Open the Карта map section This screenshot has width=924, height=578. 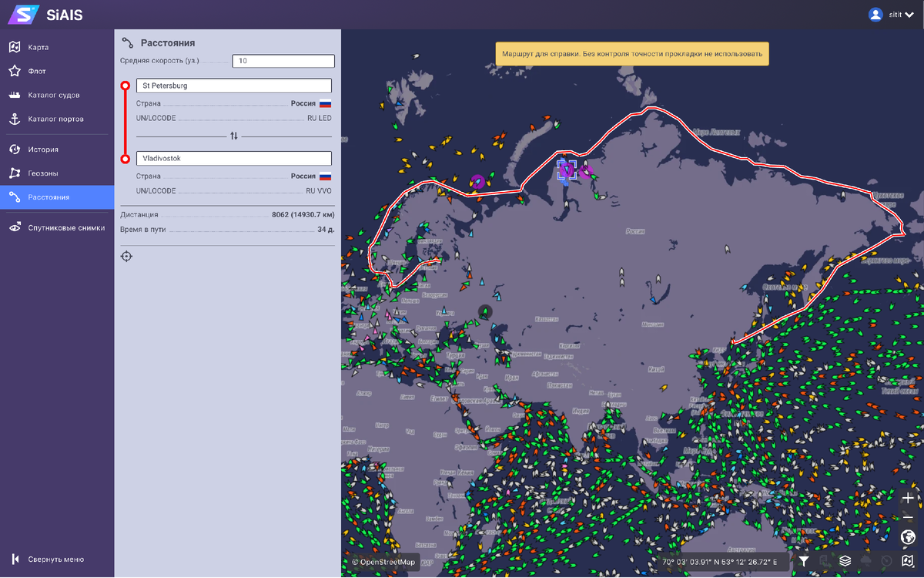coord(57,47)
